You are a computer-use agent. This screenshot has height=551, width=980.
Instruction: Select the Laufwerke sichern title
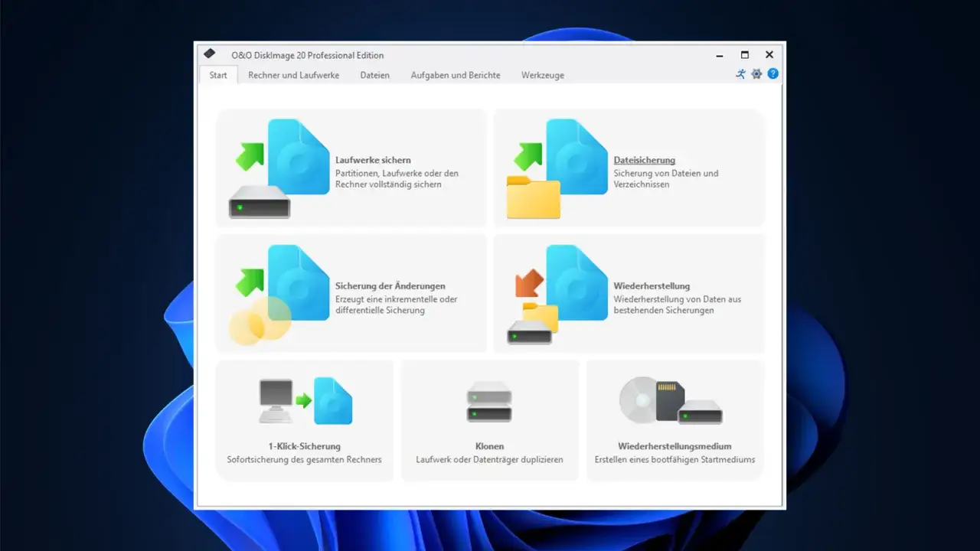click(x=373, y=160)
